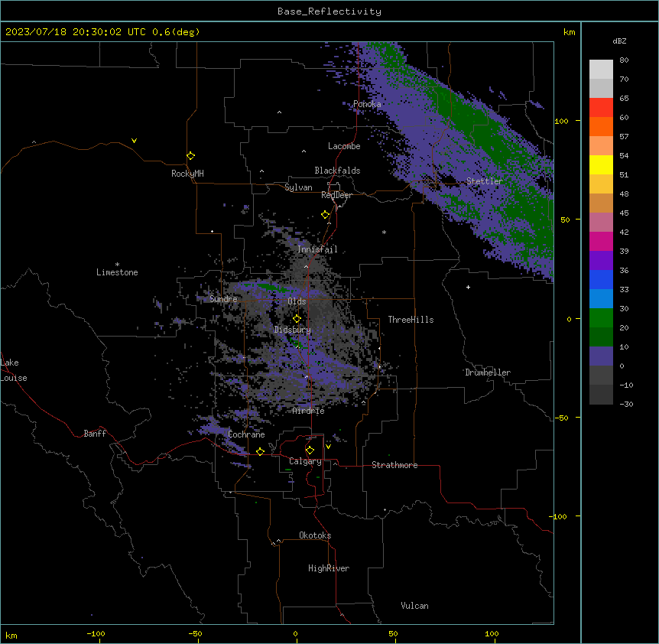This screenshot has width=659, height=644.
Task: Click the yellow diamond marker above Calgary label
Action: (310, 450)
